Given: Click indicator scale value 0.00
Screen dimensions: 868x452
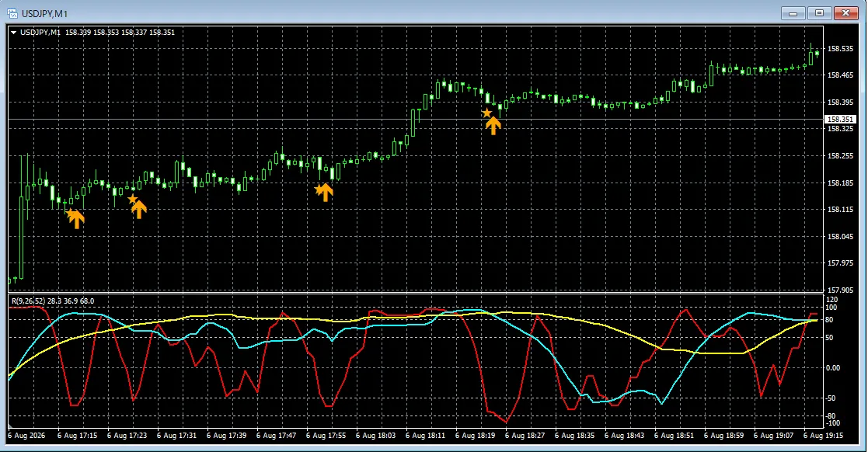Looking at the screenshot, I should click(833, 368).
